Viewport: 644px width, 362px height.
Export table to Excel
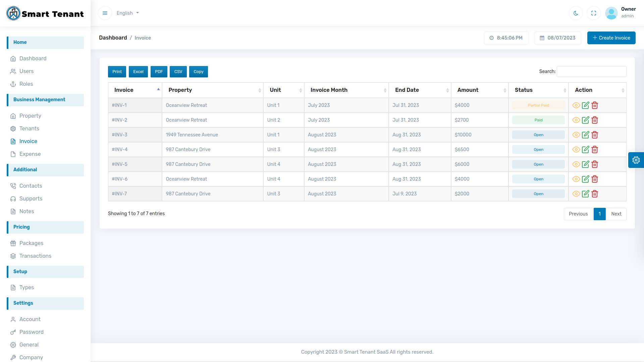coord(138,72)
